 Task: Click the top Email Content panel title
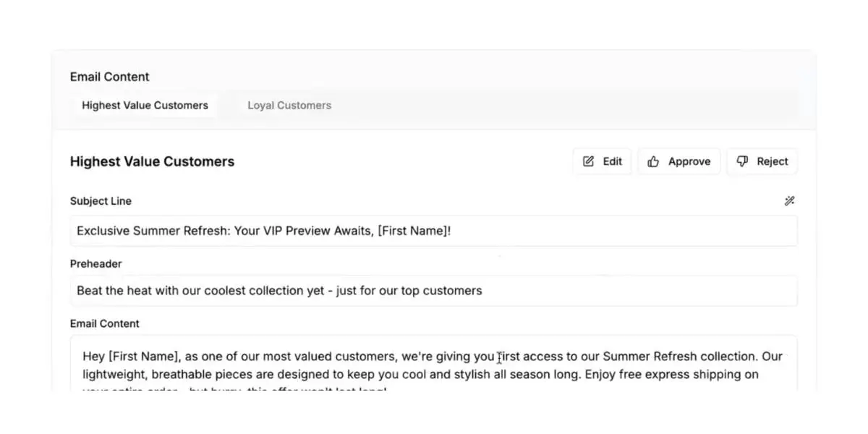[110, 77]
